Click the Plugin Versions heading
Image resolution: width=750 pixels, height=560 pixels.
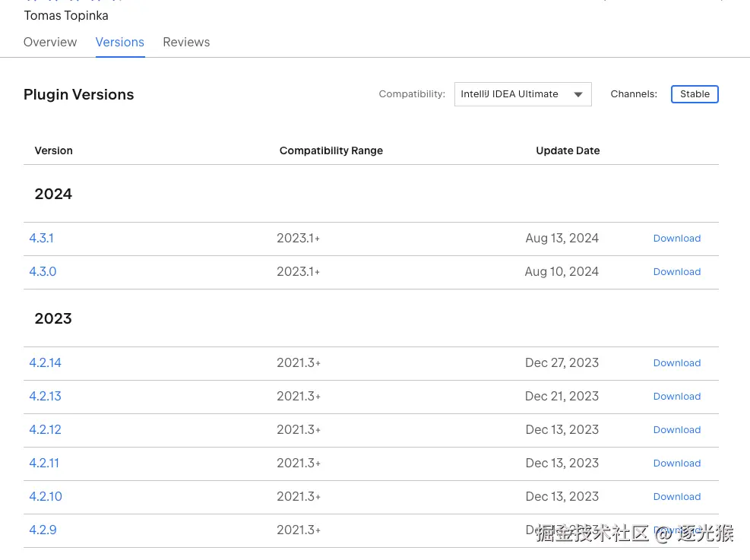79,95
